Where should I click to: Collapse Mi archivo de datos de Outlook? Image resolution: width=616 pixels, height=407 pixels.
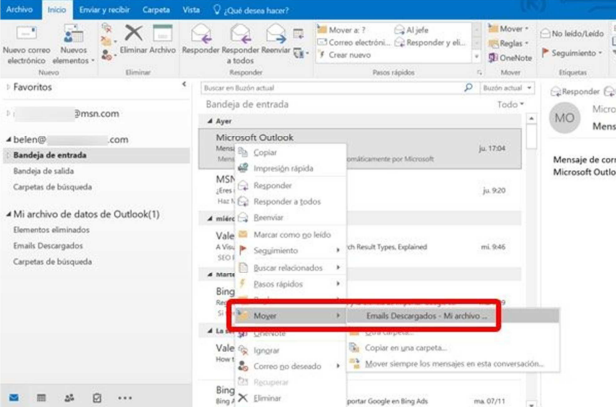[8, 214]
